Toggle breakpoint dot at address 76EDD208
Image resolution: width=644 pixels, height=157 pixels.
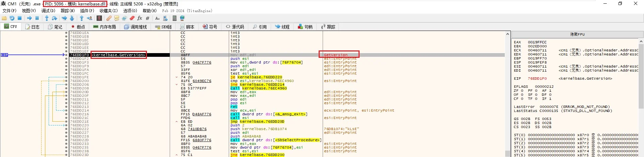[66, 88]
